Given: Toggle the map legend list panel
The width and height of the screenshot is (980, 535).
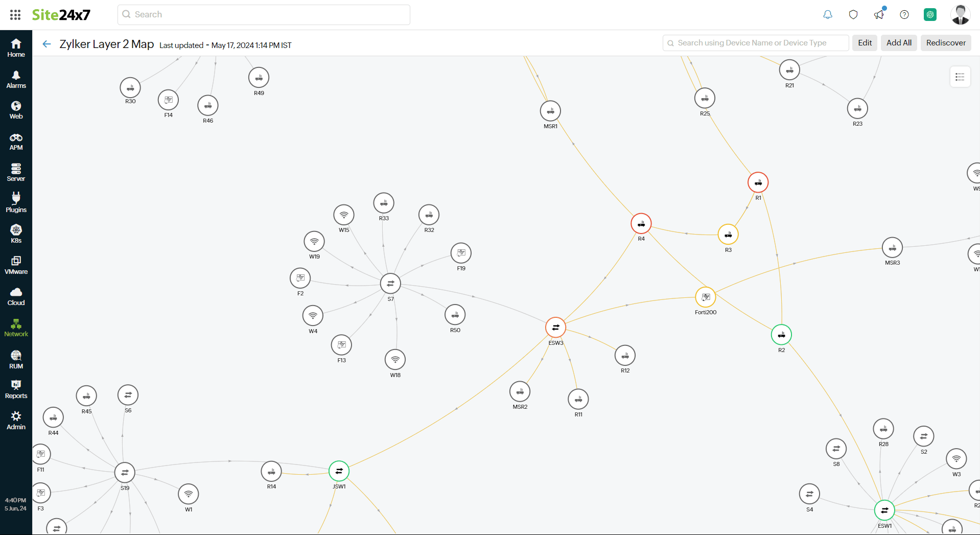Looking at the screenshot, I should coord(959,77).
